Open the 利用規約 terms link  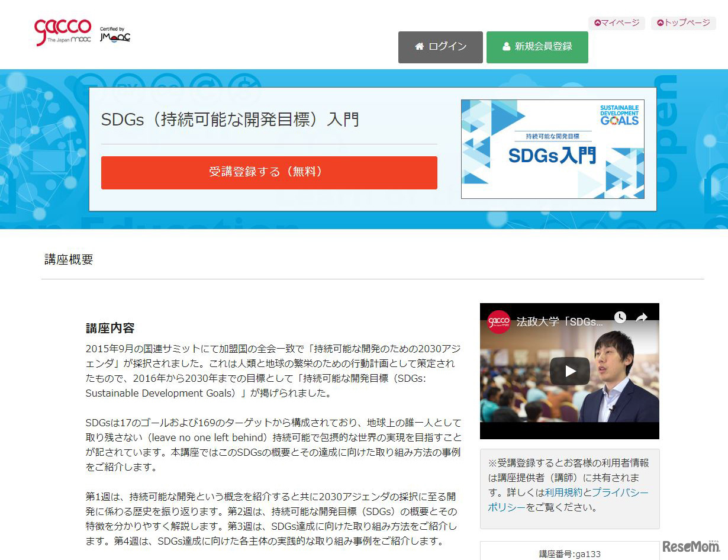click(564, 492)
